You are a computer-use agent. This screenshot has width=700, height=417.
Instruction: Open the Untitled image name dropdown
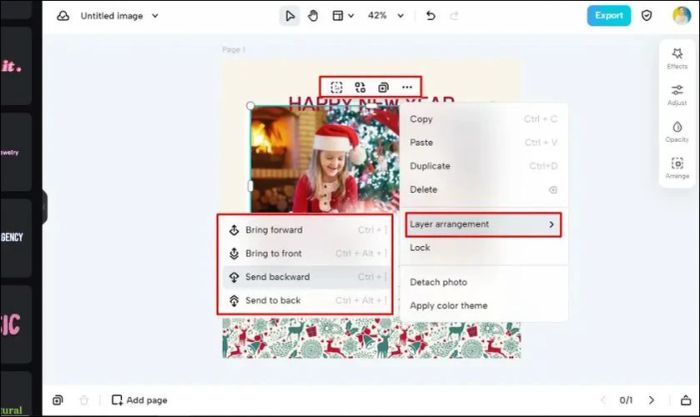pyautogui.click(x=155, y=16)
